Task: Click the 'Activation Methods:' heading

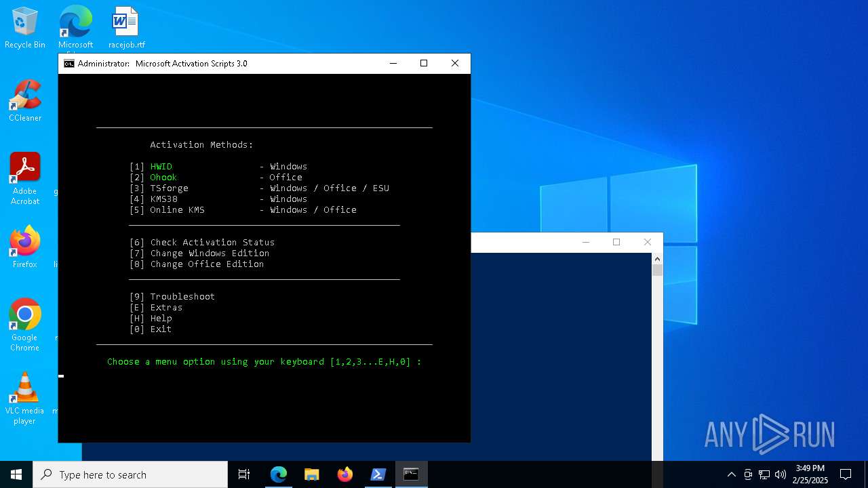Action: coord(201,145)
